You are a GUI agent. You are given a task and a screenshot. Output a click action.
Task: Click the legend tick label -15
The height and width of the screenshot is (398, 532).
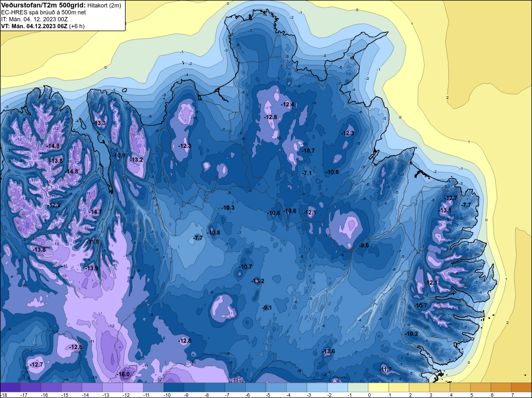(x=64, y=395)
